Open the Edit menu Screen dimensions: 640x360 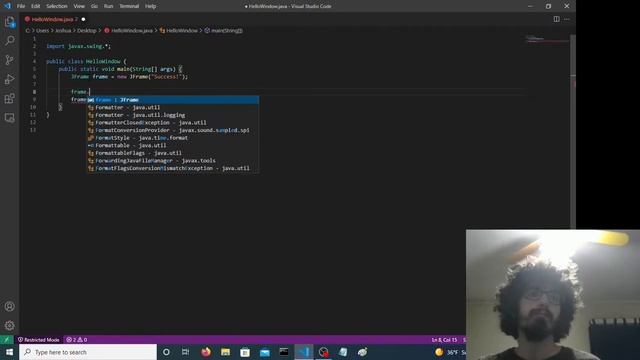click(x=36, y=6)
